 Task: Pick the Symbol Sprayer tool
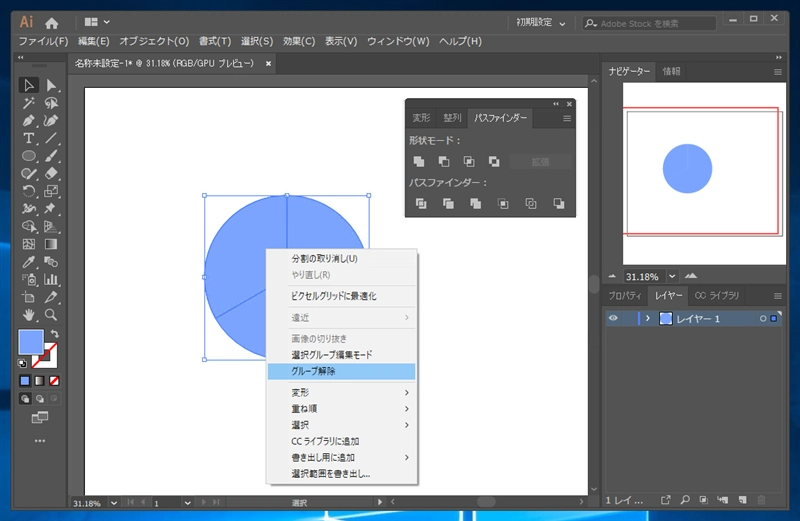[29, 280]
